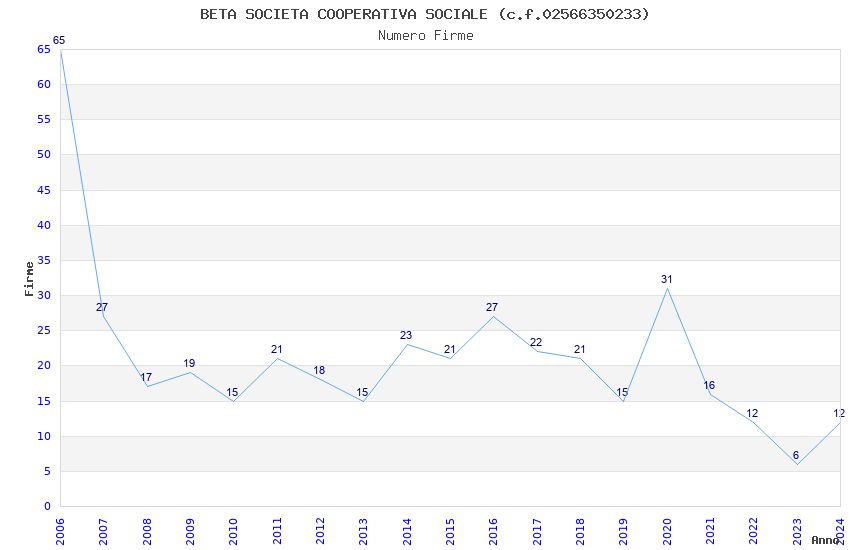Screen dimensions: 850x550
Task: Click data label 15 at the 2013 point
Action: (362, 392)
